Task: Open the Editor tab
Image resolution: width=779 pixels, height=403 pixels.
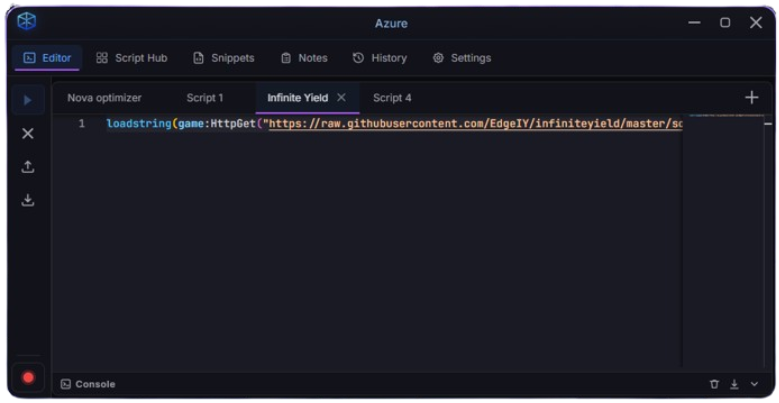Action: pyautogui.click(x=47, y=58)
